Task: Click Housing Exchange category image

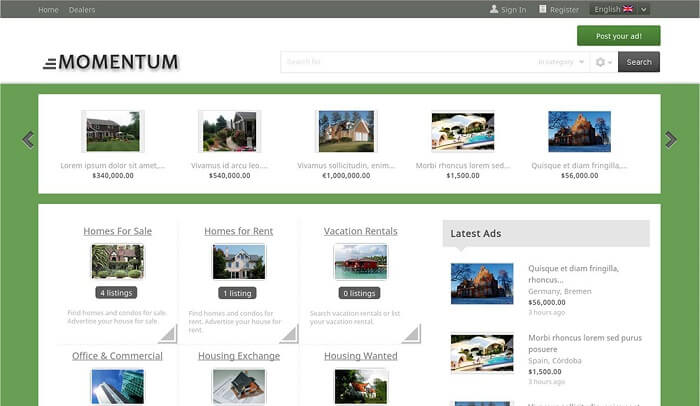Action: click(239, 386)
